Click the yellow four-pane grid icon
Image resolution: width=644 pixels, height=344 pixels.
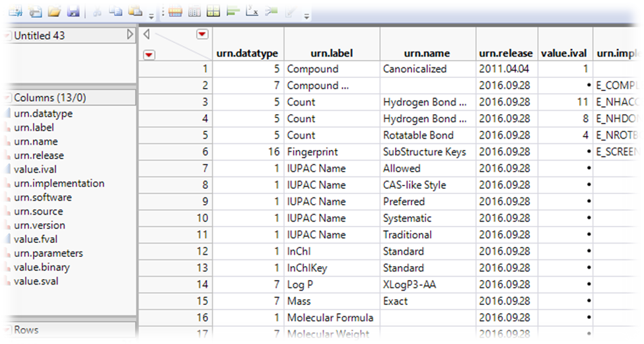point(213,11)
